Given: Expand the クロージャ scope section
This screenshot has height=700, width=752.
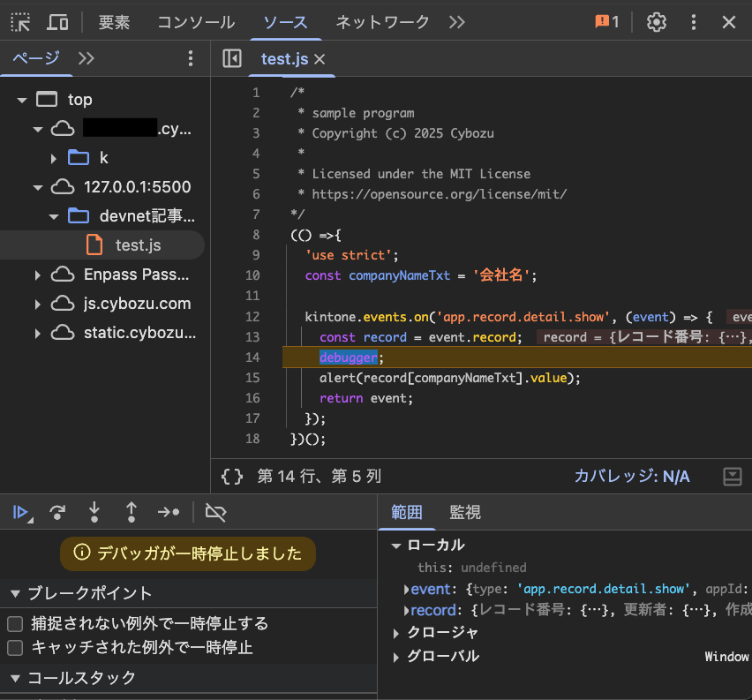Looking at the screenshot, I should click(396, 634).
